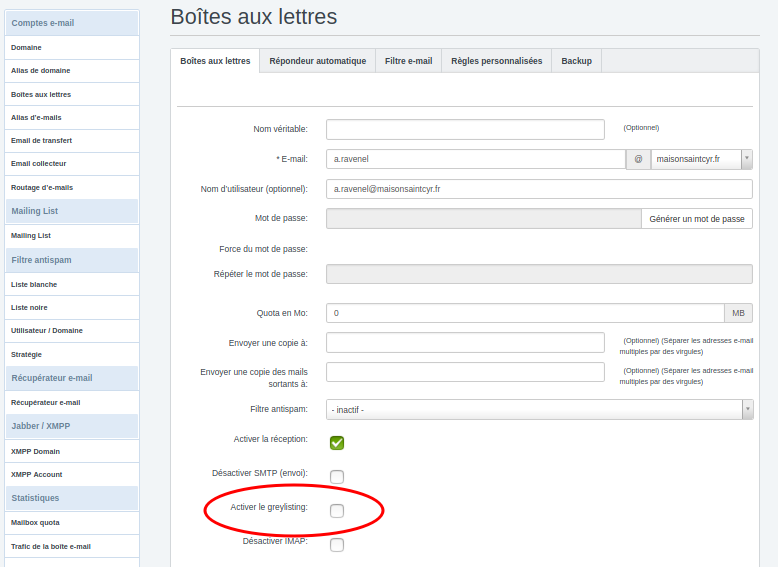
Task: Uncheck the Activer la réception checkbox
Action: 337,443
